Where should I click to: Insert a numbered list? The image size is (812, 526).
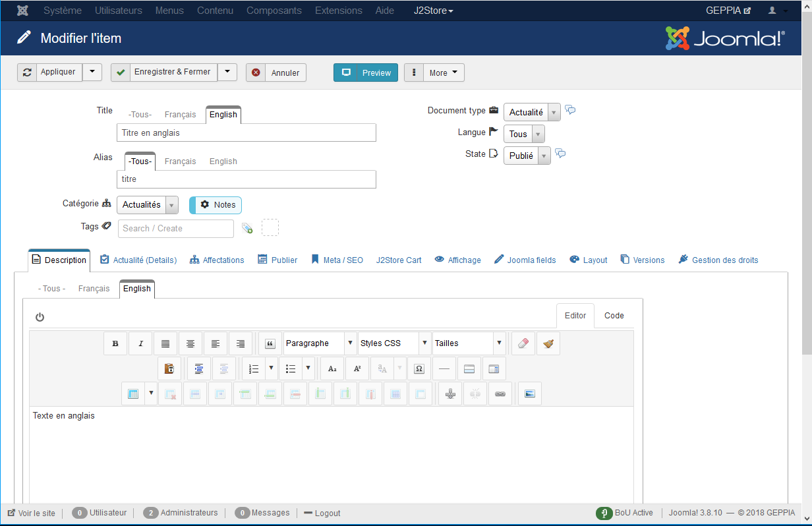254,369
